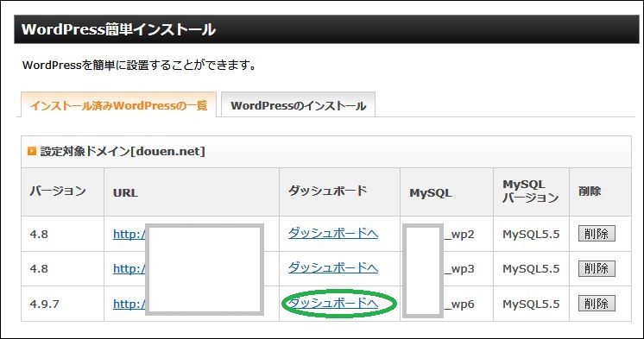
Task: Click MySQL5.5 in the _wp6 row
Action: [x=531, y=304]
